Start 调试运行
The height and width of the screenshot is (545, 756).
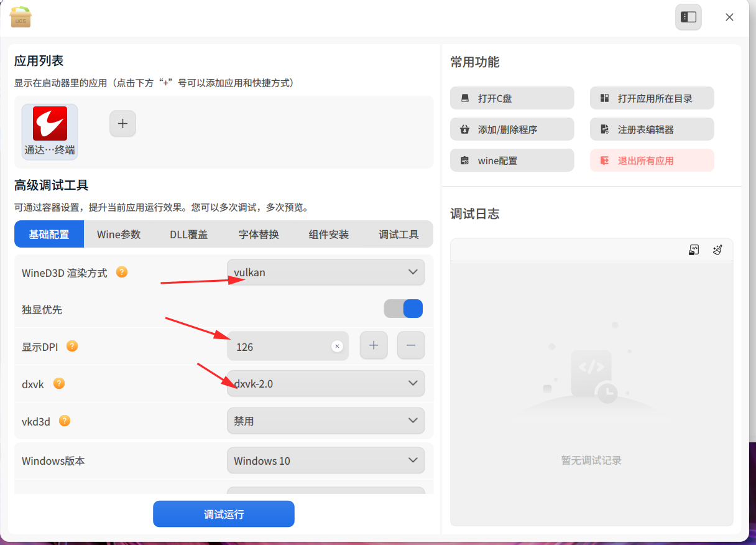pos(224,514)
